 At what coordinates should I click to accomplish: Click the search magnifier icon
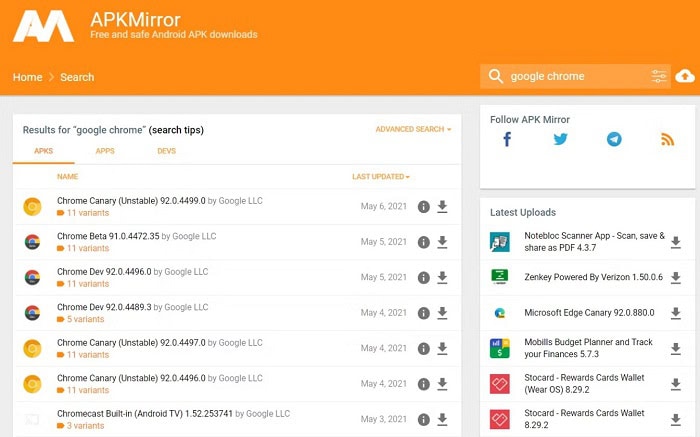(495, 76)
